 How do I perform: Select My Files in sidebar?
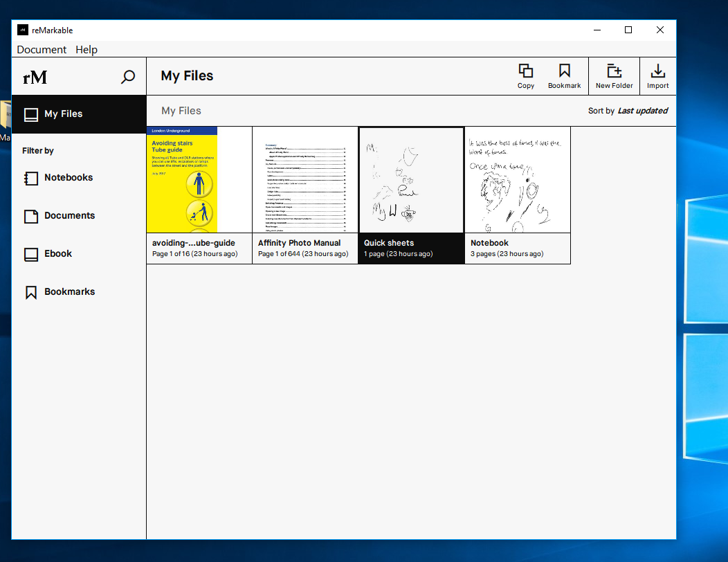coord(63,114)
